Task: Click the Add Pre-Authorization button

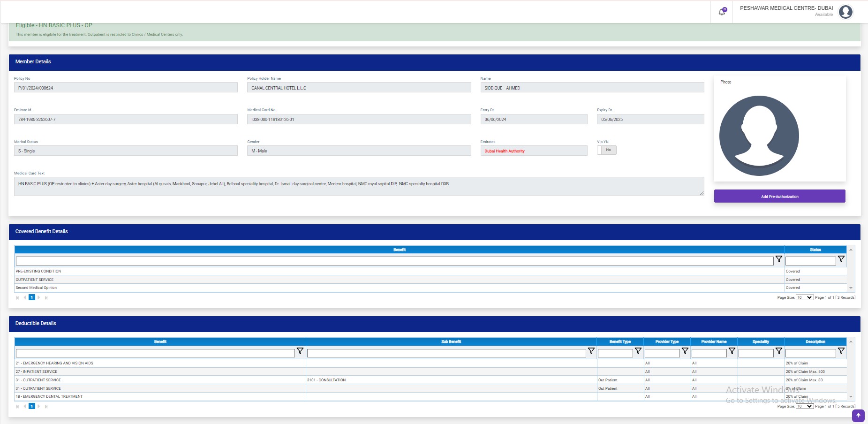Action: pos(779,197)
